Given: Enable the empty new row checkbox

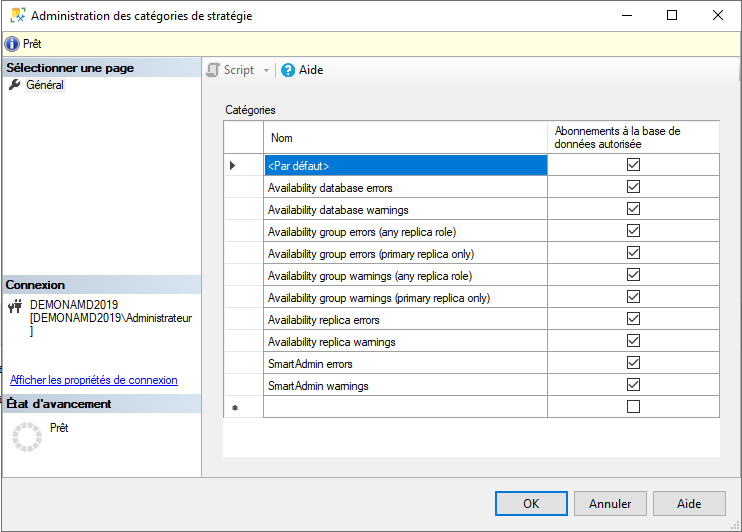Looking at the screenshot, I should tap(632, 407).
